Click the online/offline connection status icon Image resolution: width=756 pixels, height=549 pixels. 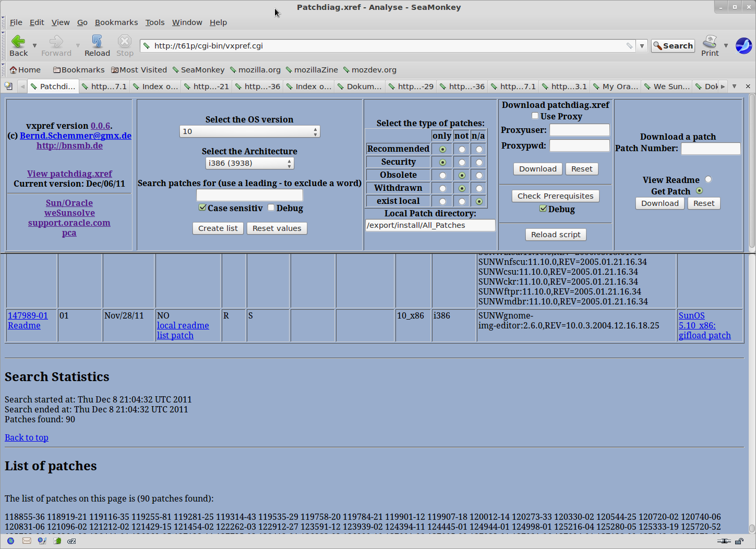pyautogui.click(x=724, y=541)
